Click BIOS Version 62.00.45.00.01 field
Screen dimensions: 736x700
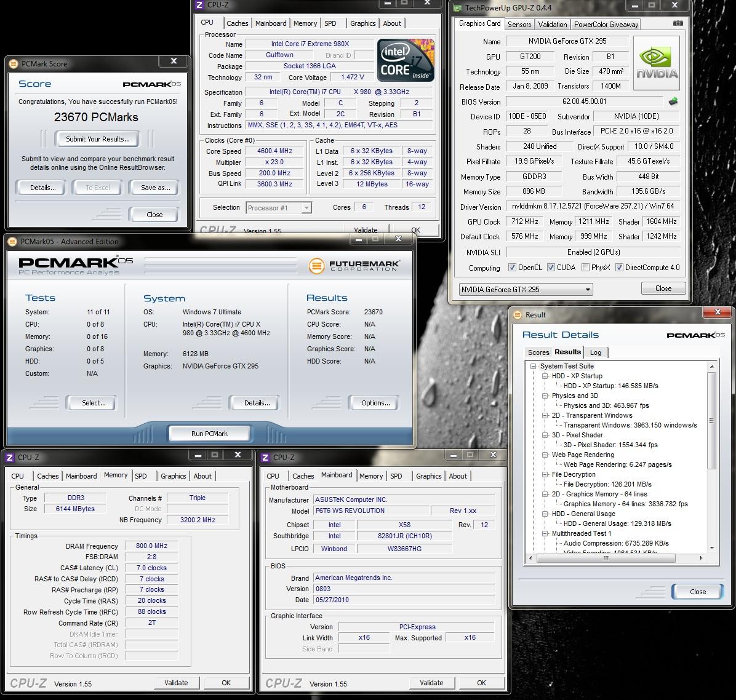585,101
